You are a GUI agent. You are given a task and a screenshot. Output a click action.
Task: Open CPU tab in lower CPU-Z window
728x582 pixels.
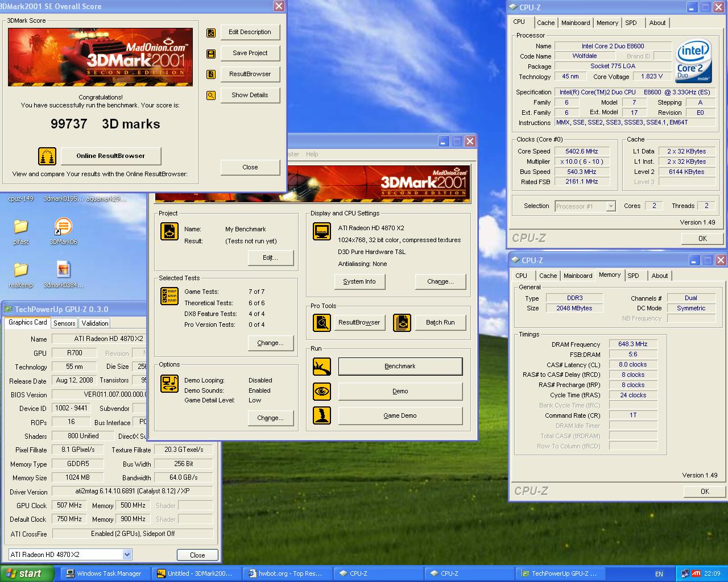click(x=521, y=276)
